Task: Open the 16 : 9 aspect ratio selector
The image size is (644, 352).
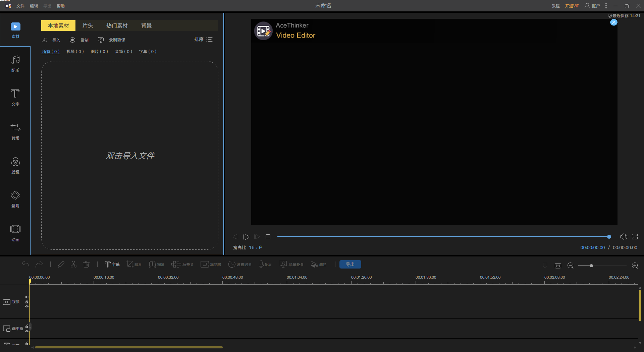Action: tap(255, 247)
